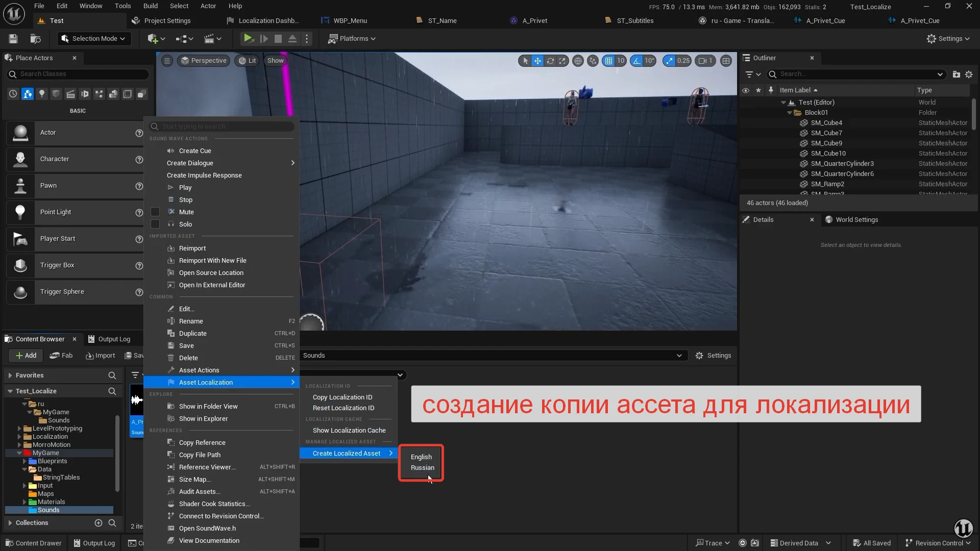
Task: Toggle grid snapping in viewport
Action: 608,61
